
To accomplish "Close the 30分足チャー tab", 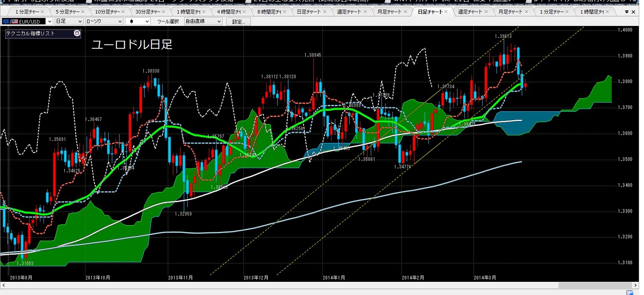I will [x=163, y=12].
